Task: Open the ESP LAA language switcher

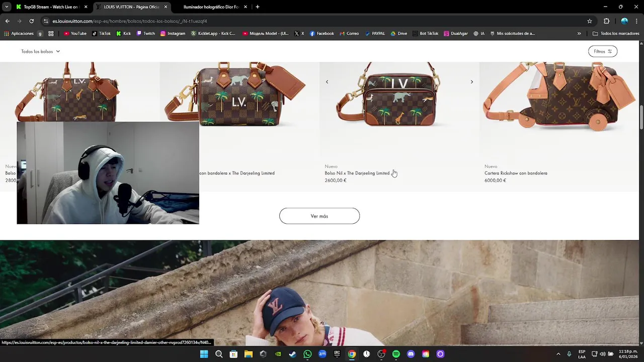Action: pyautogui.click(x=582, y=354)
